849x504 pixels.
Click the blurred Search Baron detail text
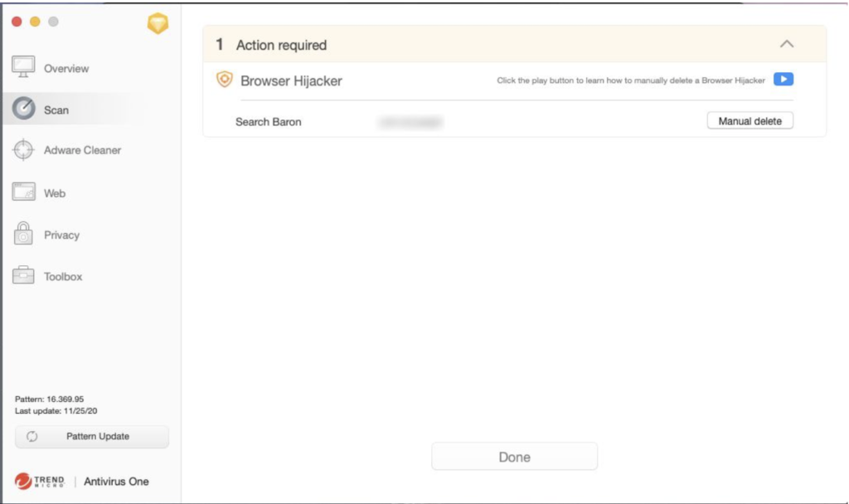click(410, 122)
